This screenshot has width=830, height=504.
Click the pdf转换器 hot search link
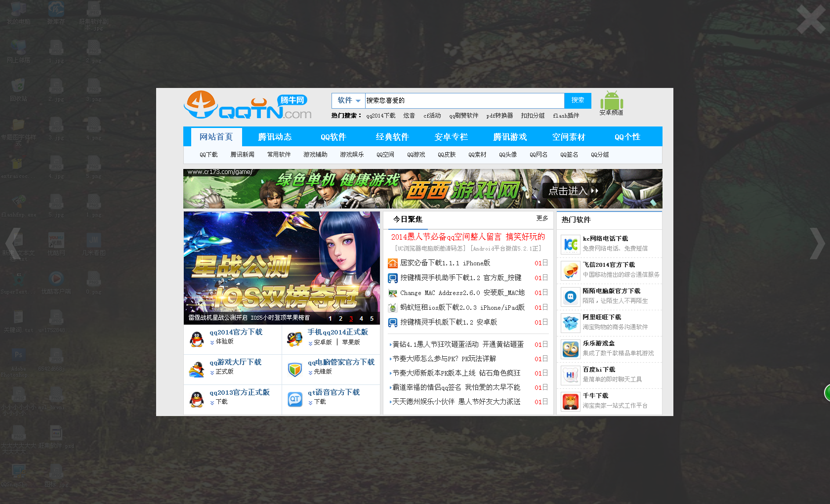[x=499, y=116]
